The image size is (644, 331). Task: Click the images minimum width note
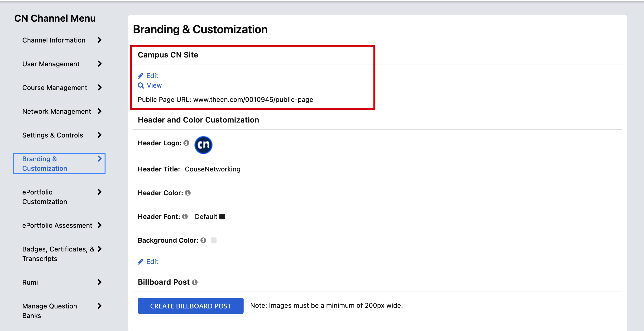[x=326, y=306]
